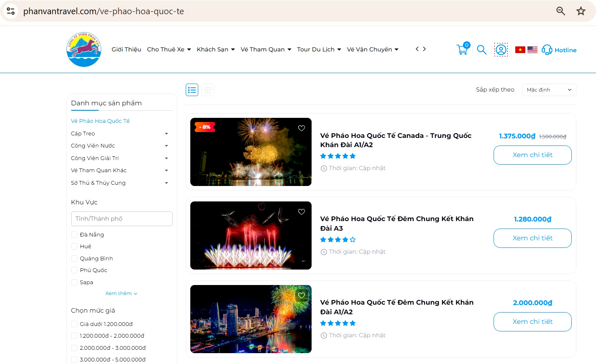Click browser zoom magnifier icon in address bar
596x364 pixels.
[561, 11]
